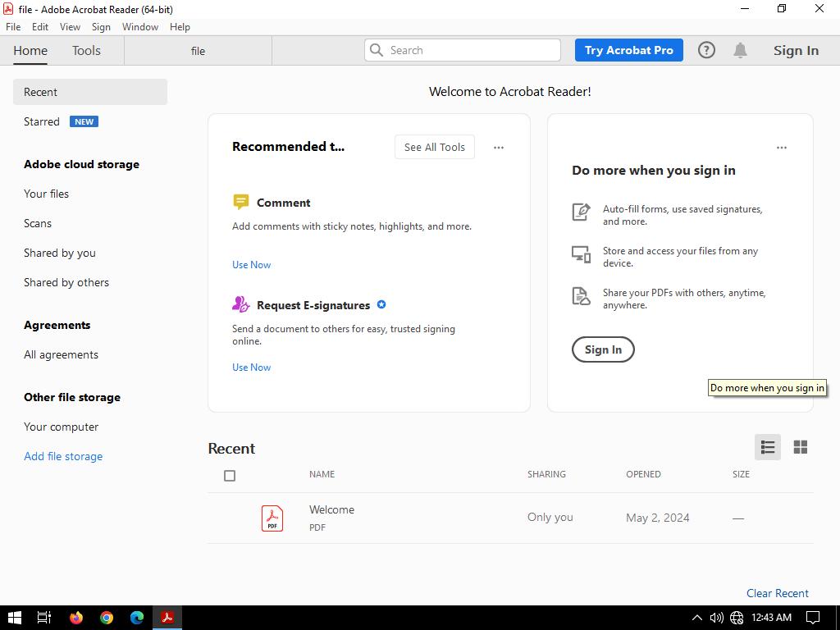Click the Help question mark icon
Screen dimensions: 840x630
point(706,50)
